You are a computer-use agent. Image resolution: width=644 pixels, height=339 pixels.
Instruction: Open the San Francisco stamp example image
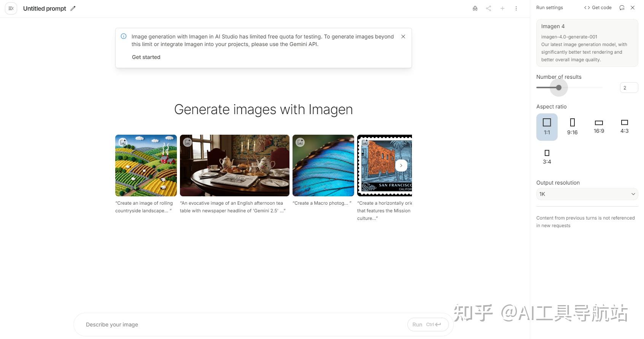(385, 166)
